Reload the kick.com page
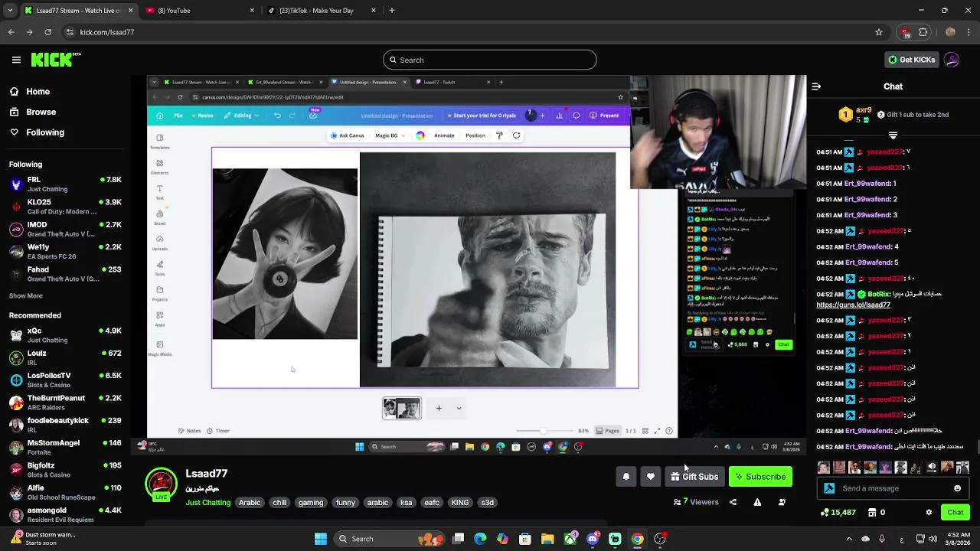This screenshot has height=551, width=980. click(47, 32)
